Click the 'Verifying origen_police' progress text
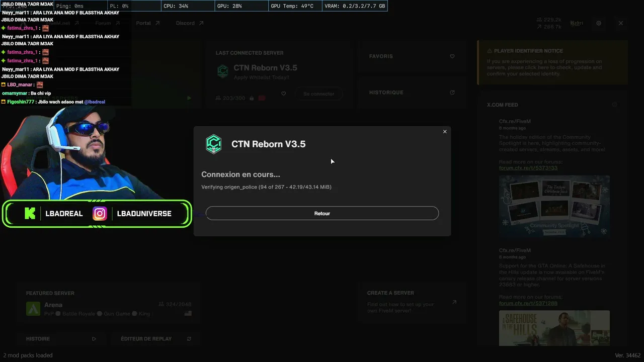 266,187
